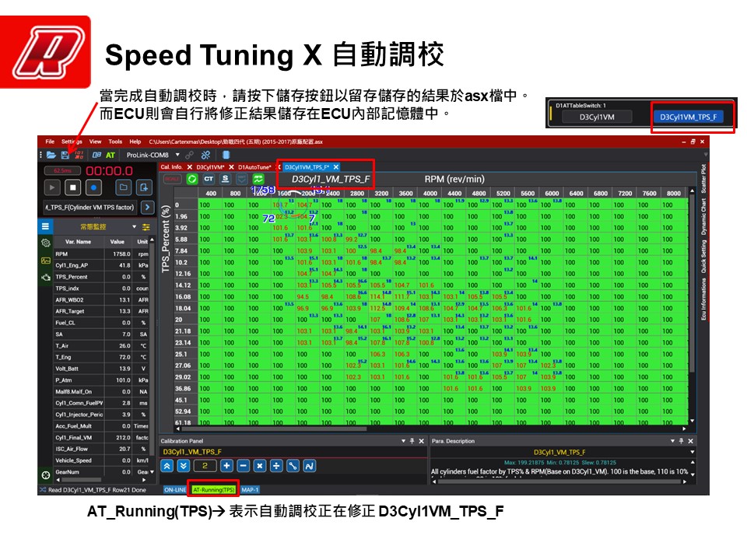Click the divide calibration button
The width and height of the screenshot is (747, 560).
click(x=276, y=466)
